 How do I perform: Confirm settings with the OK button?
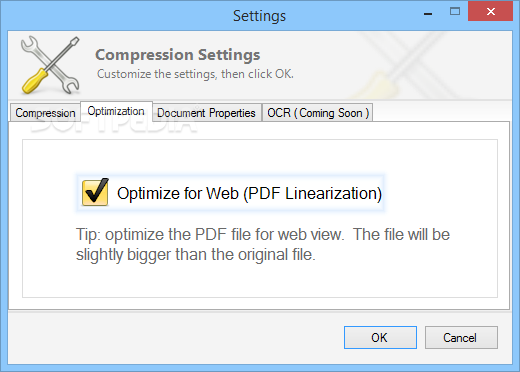(x=380, y=337)
